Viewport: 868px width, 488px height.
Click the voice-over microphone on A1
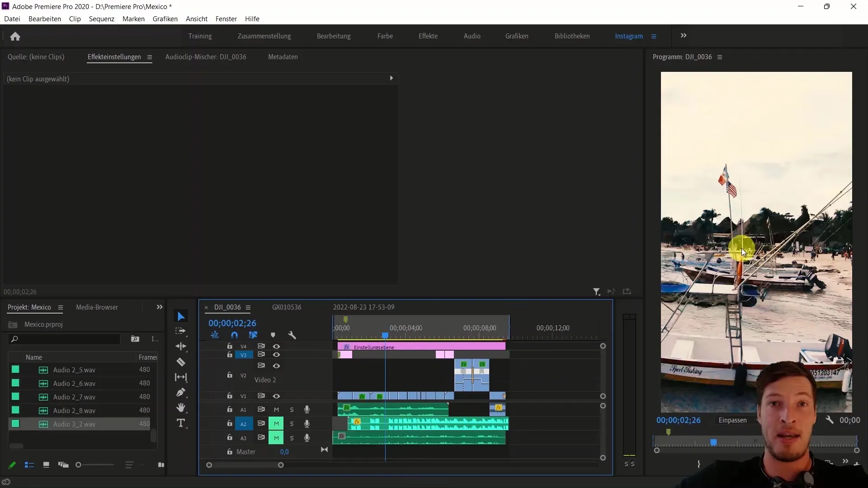307,409
